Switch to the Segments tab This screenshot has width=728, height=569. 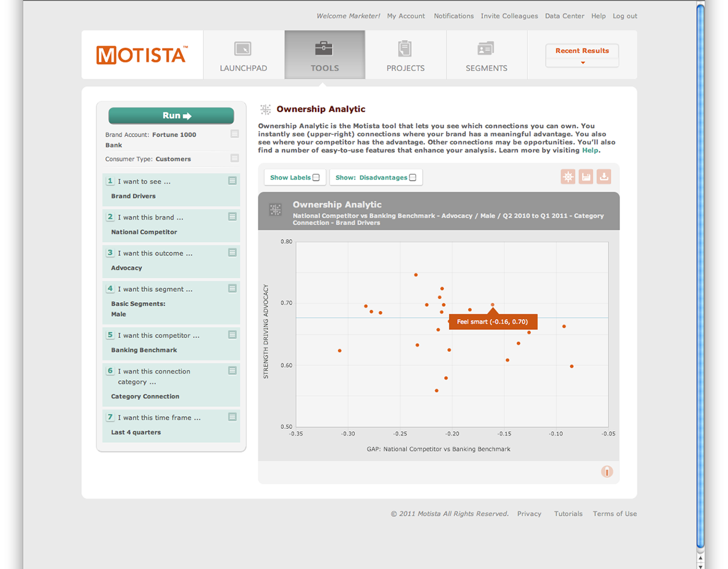click(487, 55)
